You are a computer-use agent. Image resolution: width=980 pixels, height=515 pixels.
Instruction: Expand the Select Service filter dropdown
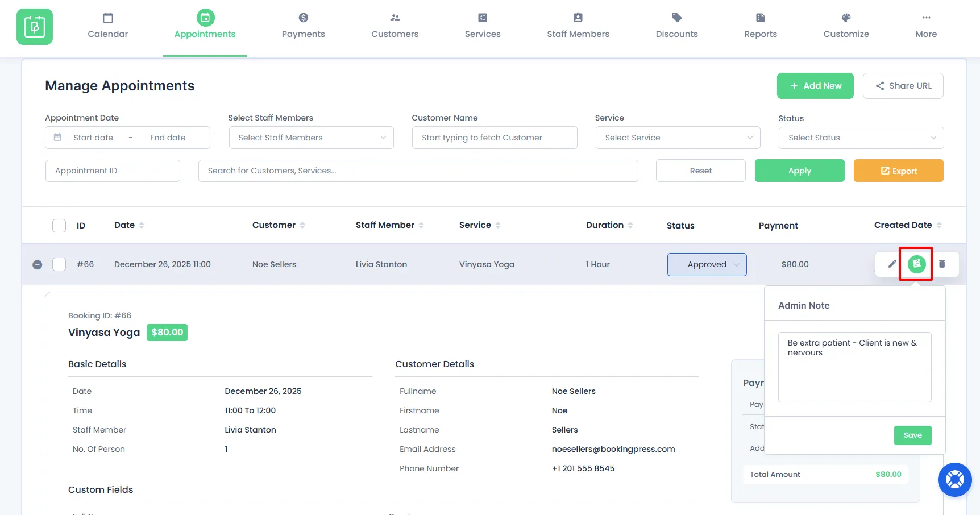[678, 138]
